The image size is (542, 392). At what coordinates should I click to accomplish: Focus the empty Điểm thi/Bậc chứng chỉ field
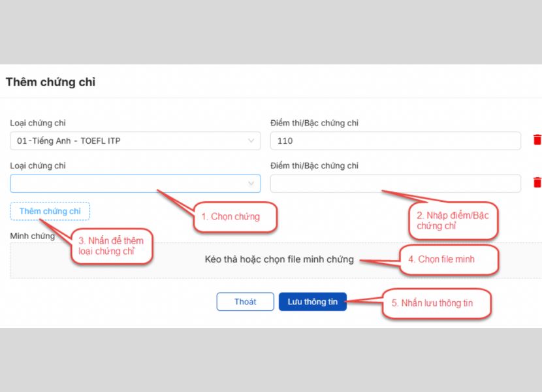pyautogui.click(x=395, y=184)
